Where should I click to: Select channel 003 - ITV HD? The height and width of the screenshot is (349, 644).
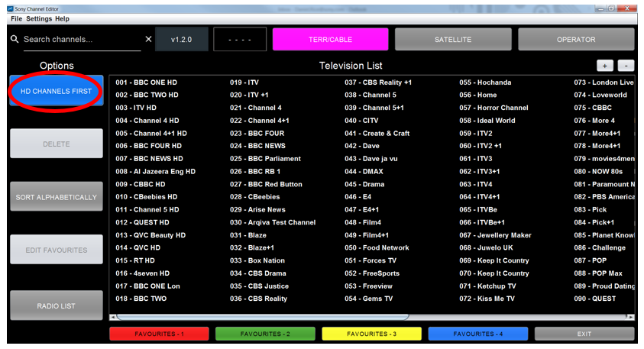click(136, 108)
